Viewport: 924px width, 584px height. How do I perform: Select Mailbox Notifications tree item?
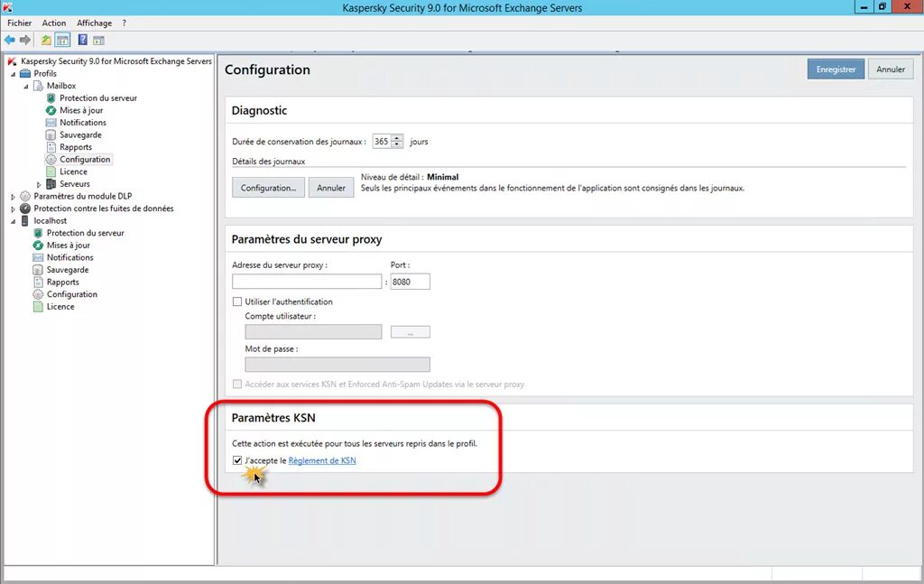point(83,123)
